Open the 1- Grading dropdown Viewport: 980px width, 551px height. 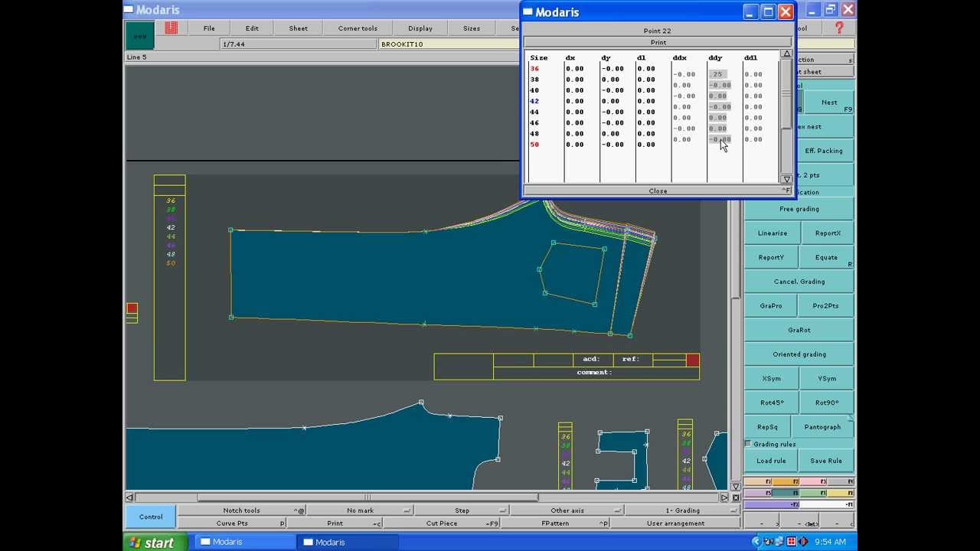682,510
